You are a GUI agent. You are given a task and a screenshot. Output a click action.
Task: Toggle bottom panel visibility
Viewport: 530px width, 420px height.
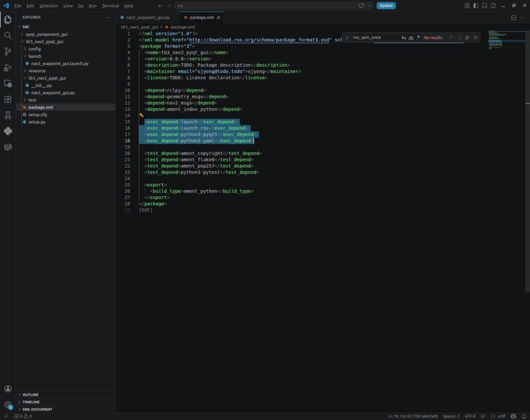pyautogui.click(x=484, y=6)
